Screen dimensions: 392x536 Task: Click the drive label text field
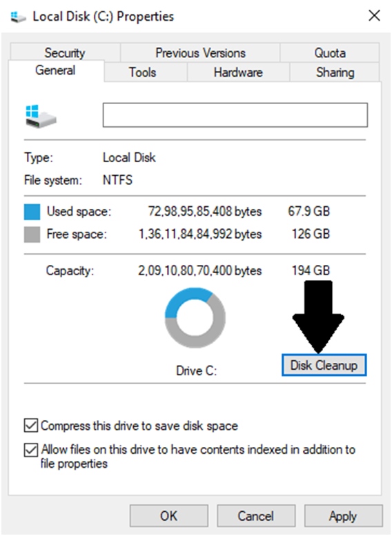(235, 115)
